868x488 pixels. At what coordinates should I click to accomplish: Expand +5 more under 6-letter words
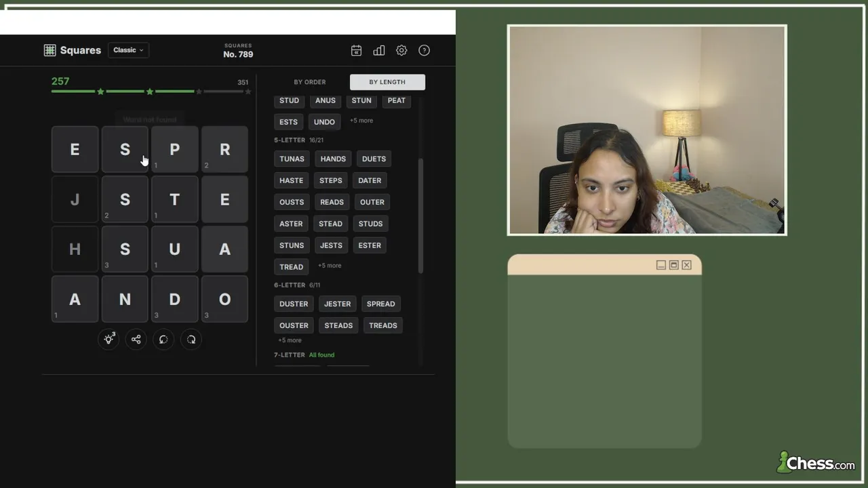click(x=290, y=340)
